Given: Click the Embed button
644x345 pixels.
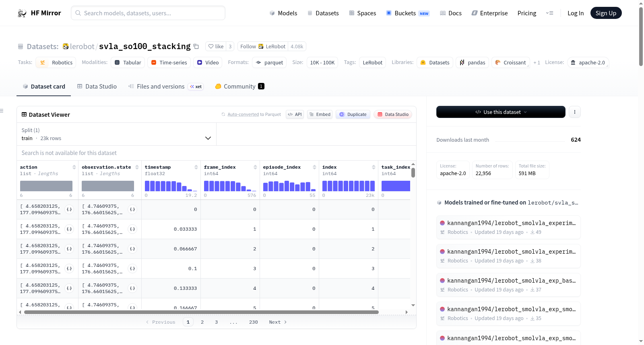Looking at the screenshot, I should pyautogui.click(x=320, y=114).
